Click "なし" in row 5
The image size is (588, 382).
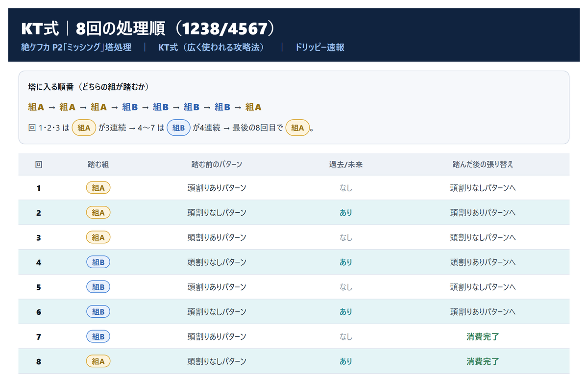coord(346,287)
